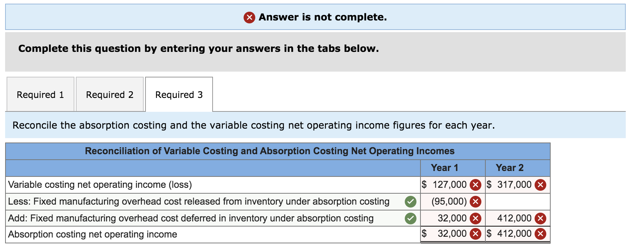Select the $317,000 Year 2 input cell
The image size is (644, 247).
pyautogui.click(x=512, y=185)
